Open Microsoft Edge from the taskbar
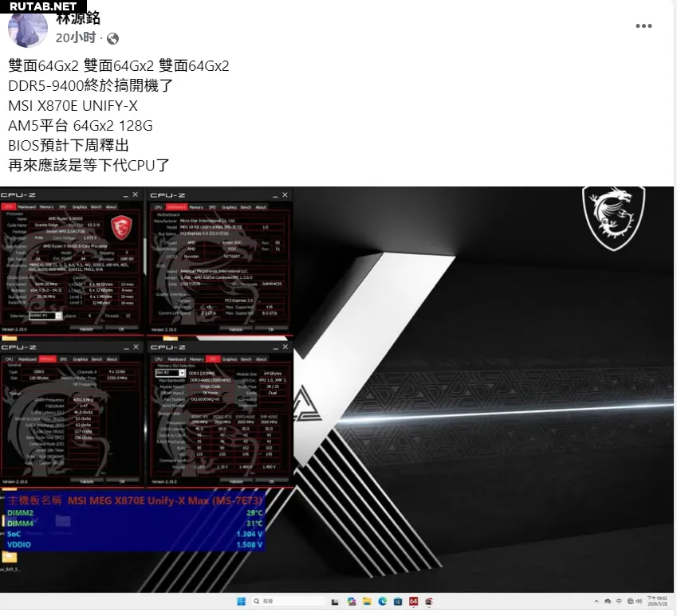This screenshot has width=677, height=616. (x=384, y=601)
